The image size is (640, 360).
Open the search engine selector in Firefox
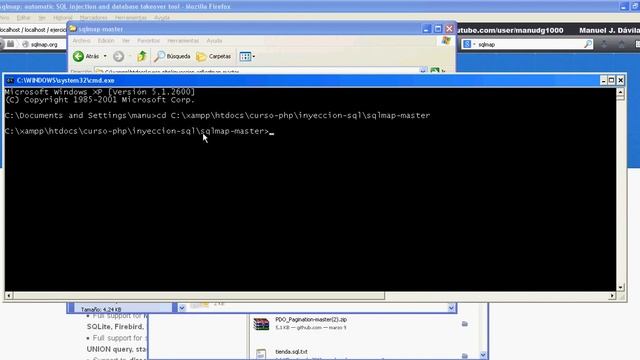pyautogui.click(x=469, y=44)
